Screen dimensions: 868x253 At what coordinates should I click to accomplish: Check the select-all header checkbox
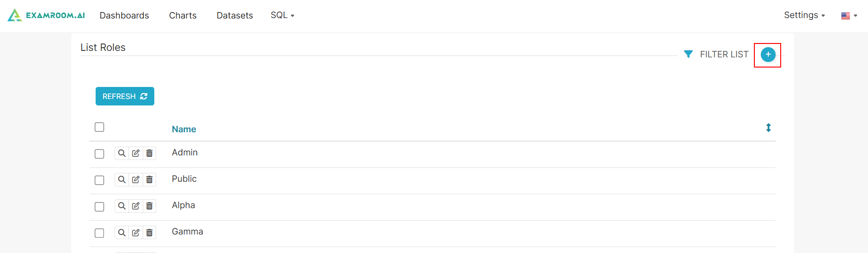point(99,127)
